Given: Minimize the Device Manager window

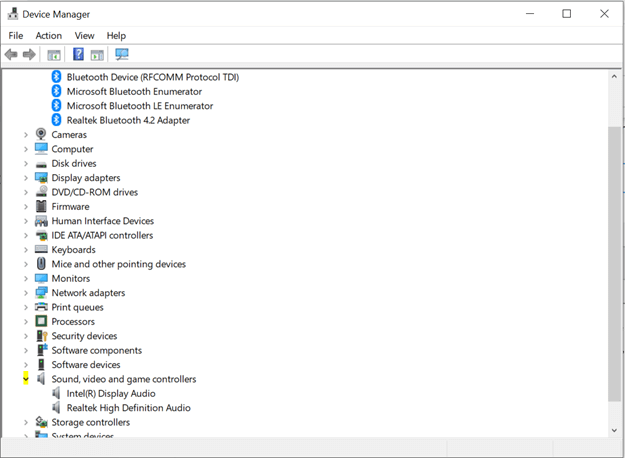Looking at the screenshot, I should click(530, 14).
